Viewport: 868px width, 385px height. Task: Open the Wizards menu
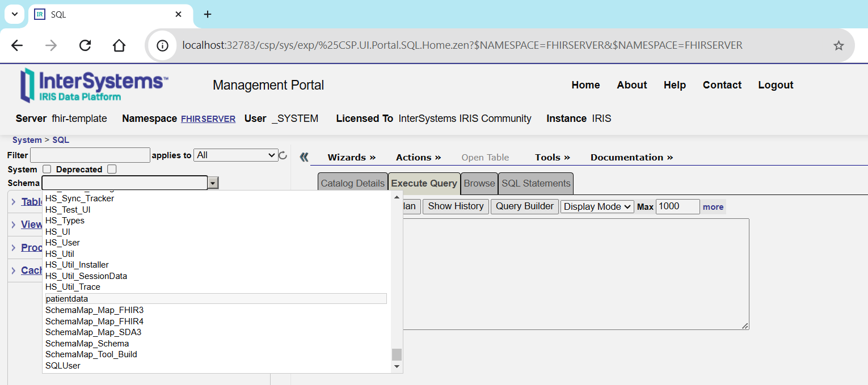point(352,157)
